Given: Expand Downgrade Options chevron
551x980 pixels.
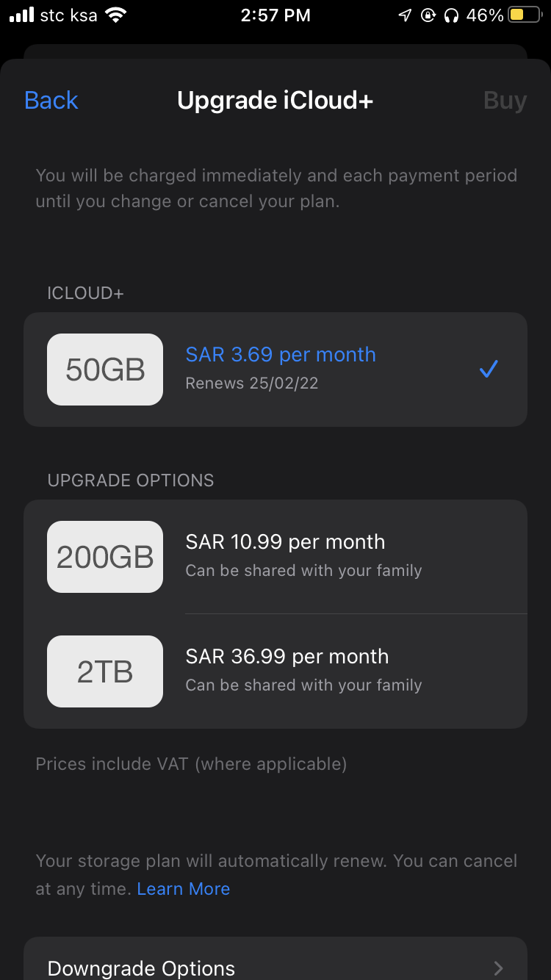Looking at the screenshot, I should click(499, 968).
